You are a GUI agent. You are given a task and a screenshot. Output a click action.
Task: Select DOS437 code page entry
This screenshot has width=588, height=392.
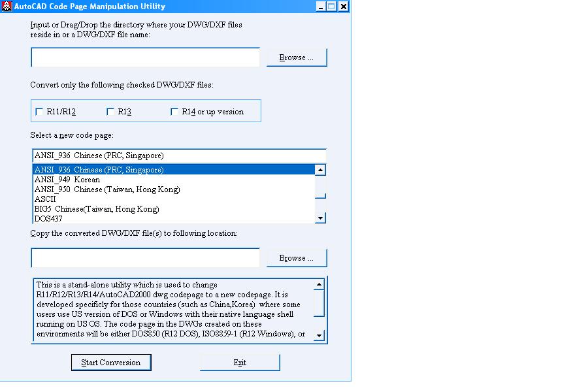tap(174, 218)
